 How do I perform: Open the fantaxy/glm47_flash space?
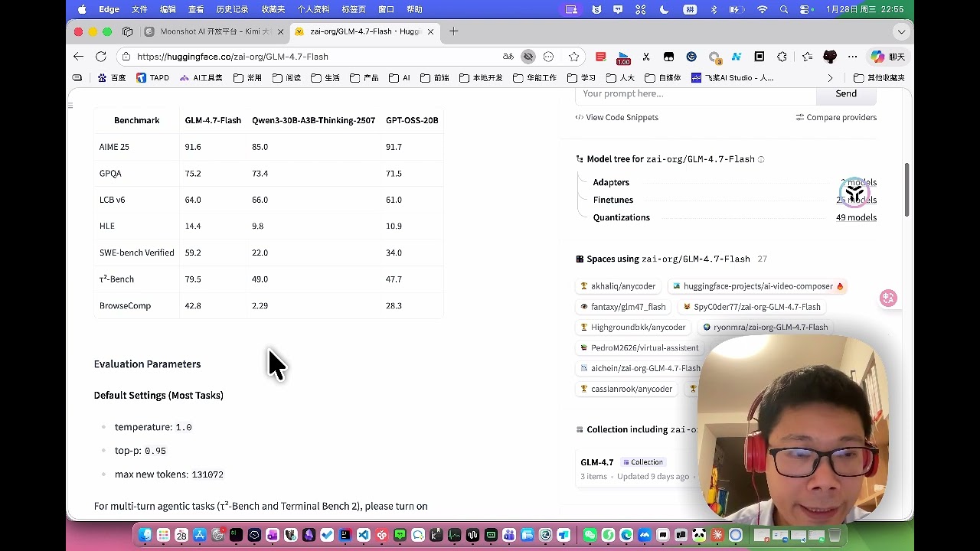(623, 307)
